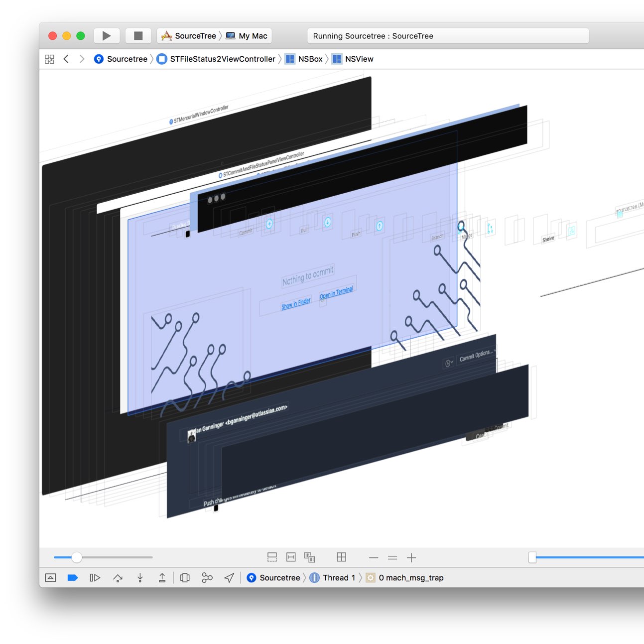Select the 0 mach_msg_trap stack frame

point(405,578)
